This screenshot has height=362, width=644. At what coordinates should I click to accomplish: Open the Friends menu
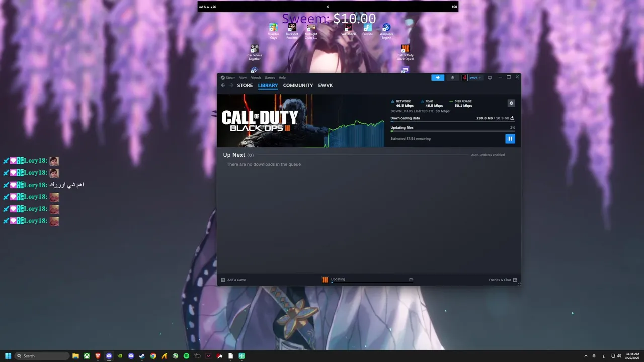[256, 78]
